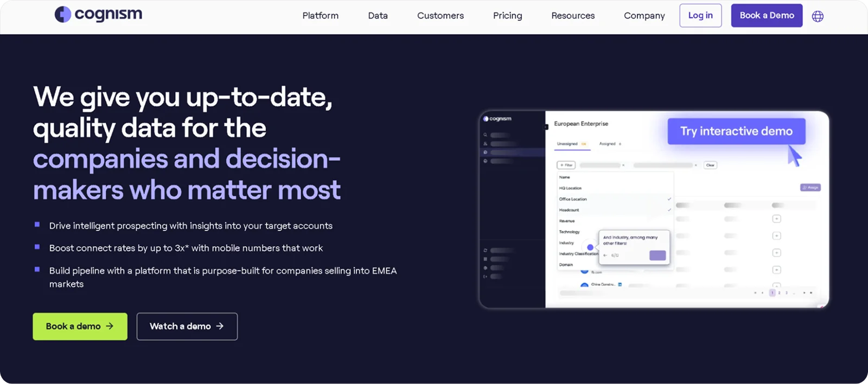Go to page 3 in pagination
This screenshot has width=868, height=384.
click(787, 293)
